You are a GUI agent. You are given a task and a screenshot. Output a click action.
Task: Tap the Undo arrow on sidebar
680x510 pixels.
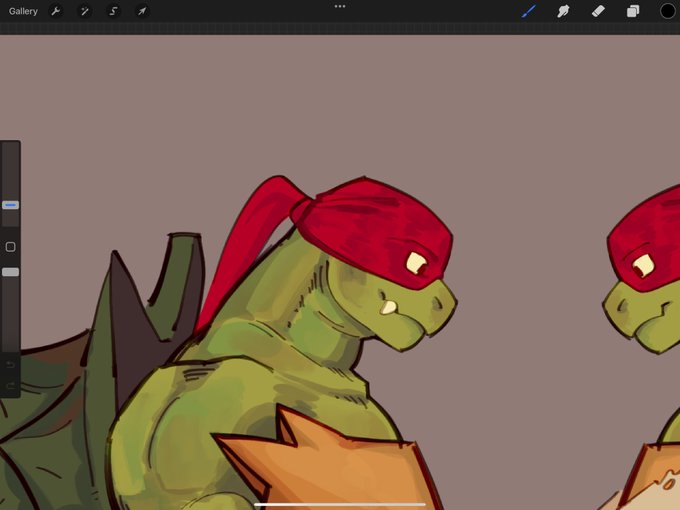(x=10, y=365)
